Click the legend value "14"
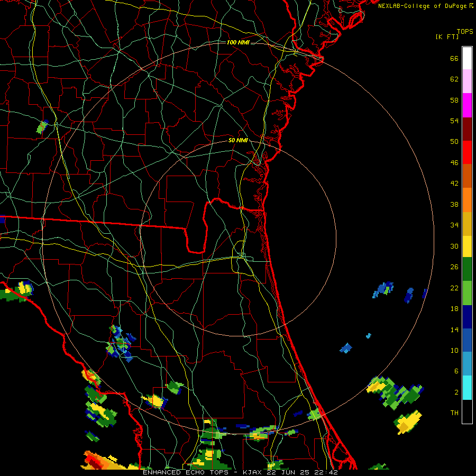 click(454, 329)
